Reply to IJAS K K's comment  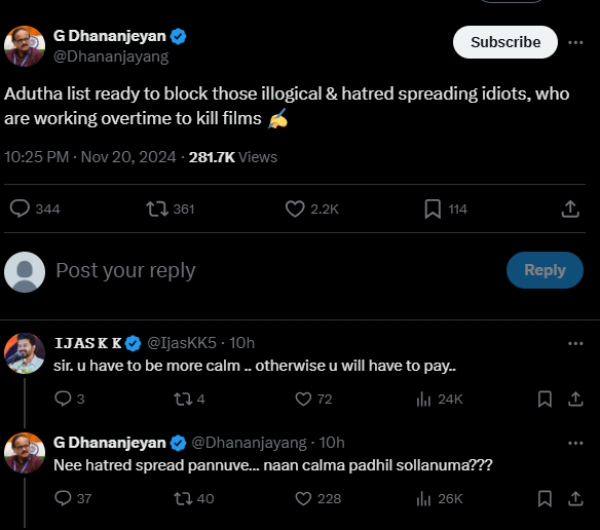click(x=62, y=399)
